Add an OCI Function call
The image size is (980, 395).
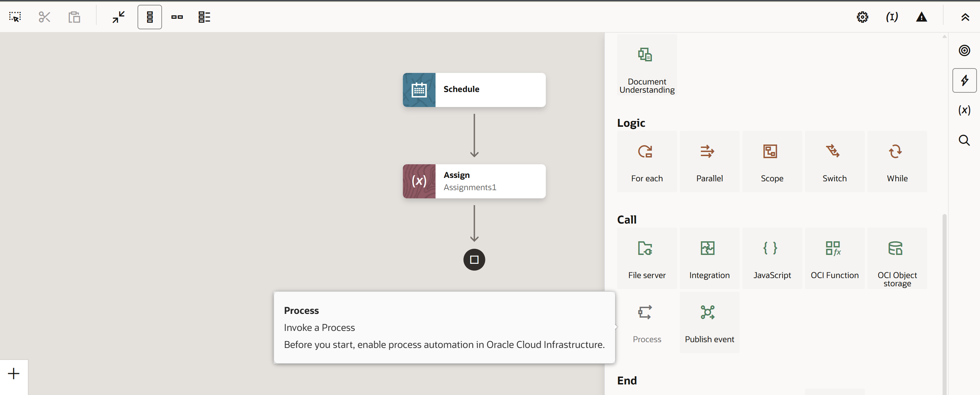(x=834, y=258)
